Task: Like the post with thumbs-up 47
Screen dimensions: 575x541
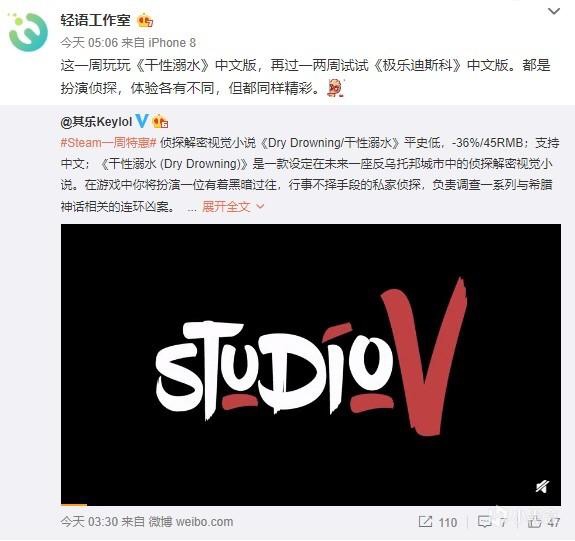Action: pyautogui.click(x=544, y=522)
